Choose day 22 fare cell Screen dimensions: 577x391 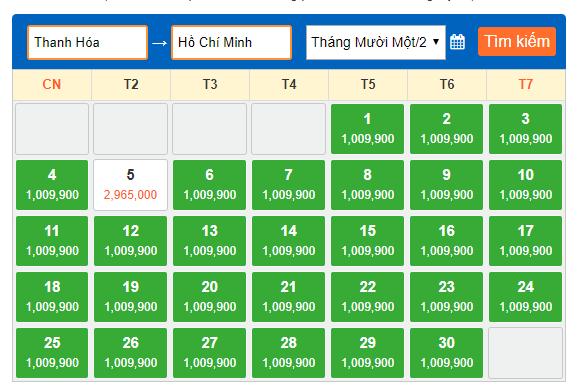367,297
